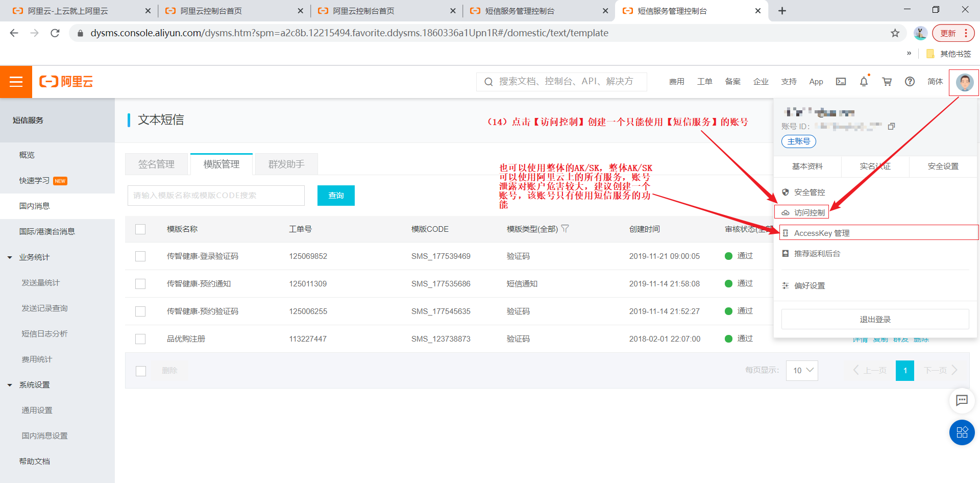This screenshot has height=483, width=980.
Task: Focus the template name search field
Action: tap(216, 196)
